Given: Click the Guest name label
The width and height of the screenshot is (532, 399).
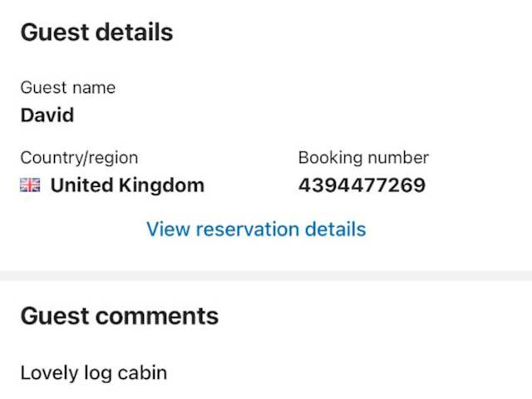Looking at the screenshot, I should [67, 88].
